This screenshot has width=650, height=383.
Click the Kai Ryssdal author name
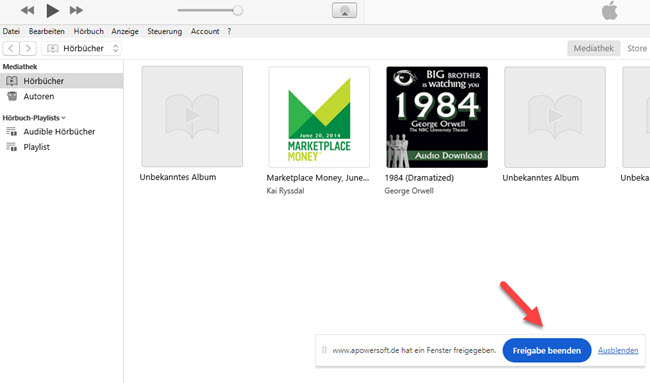(285, 191)
